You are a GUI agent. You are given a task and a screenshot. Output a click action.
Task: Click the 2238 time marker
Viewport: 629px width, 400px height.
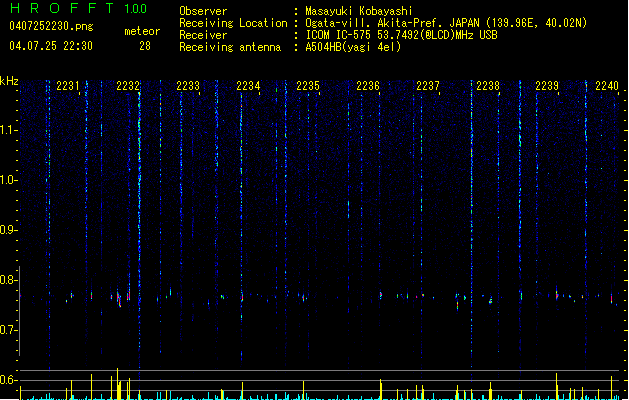point(488,85)
